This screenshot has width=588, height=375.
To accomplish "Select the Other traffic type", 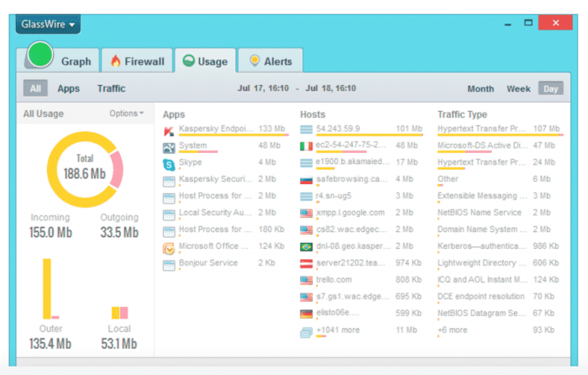I will [501, 180].
